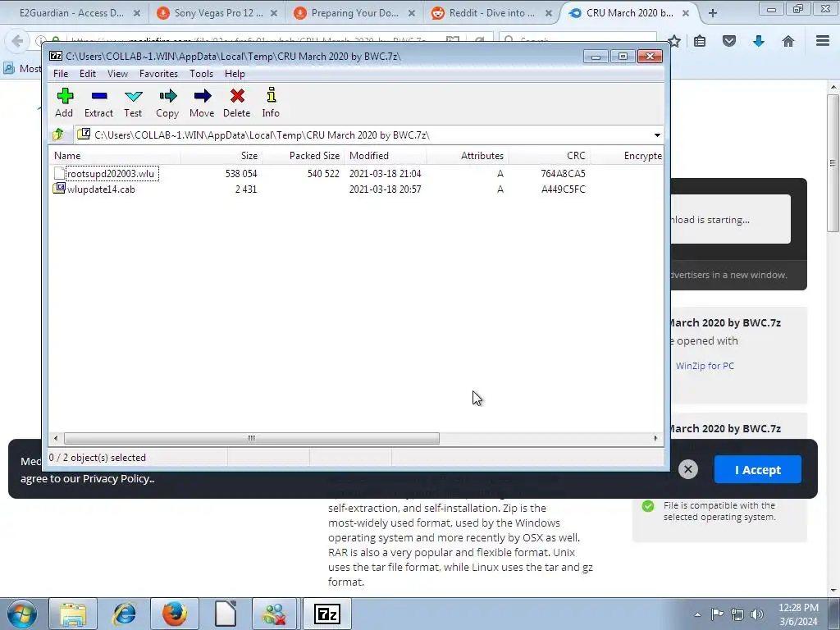This screenshot has width=840, height=630.
Task: Open the Firefox downloads arrow icon
Action: click(x=759, y=41)
